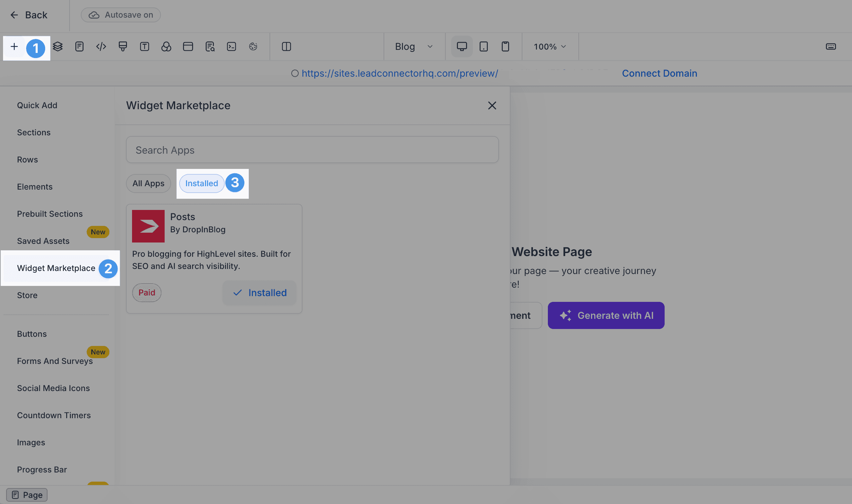
Task: Click Generate with AI button
Action: pyautogui.click(x=606, y=315)
